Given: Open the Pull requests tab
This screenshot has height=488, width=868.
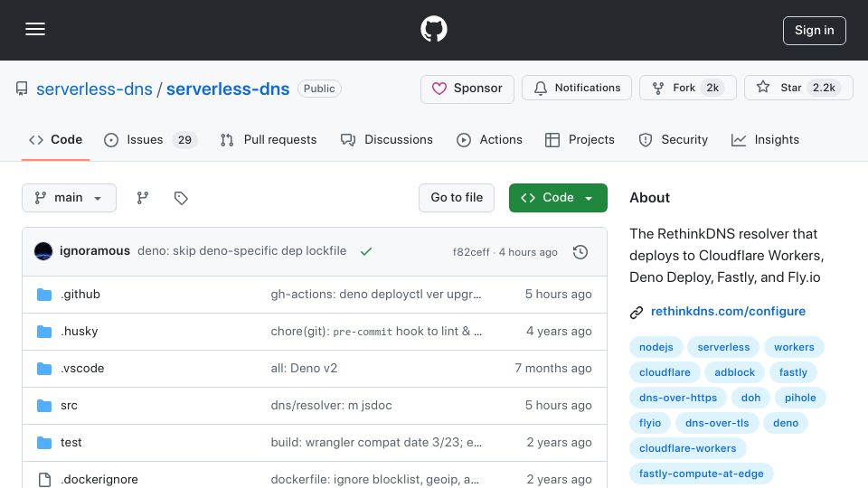Looking at the screenshot, I should pyautogui.click(x=269, y=140).
